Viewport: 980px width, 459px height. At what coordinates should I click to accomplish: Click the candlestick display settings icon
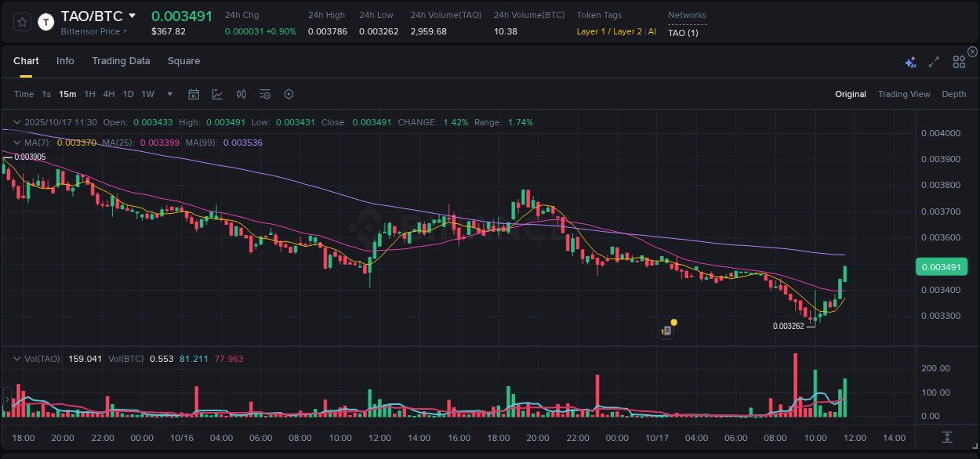pyautogui.click(x=241, y=94)
